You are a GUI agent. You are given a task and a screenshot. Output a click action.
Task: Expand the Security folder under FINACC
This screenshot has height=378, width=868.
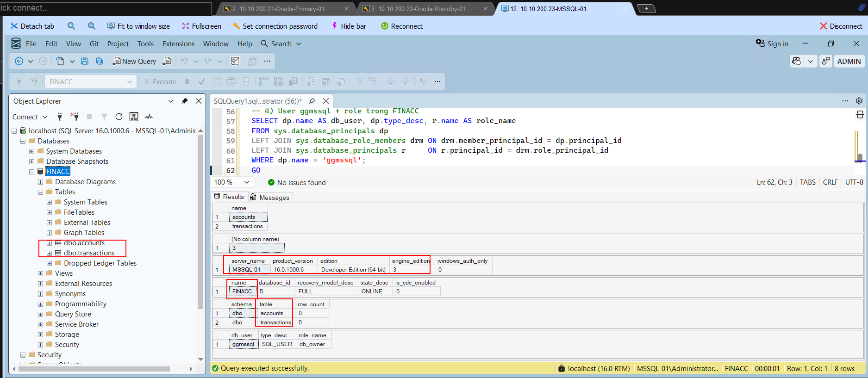[40, 345]
